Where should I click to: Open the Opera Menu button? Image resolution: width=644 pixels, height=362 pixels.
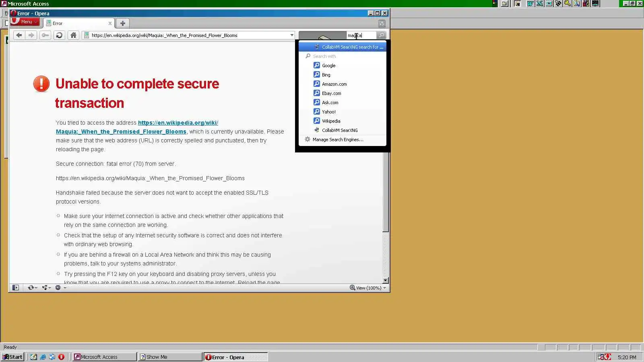25,22
